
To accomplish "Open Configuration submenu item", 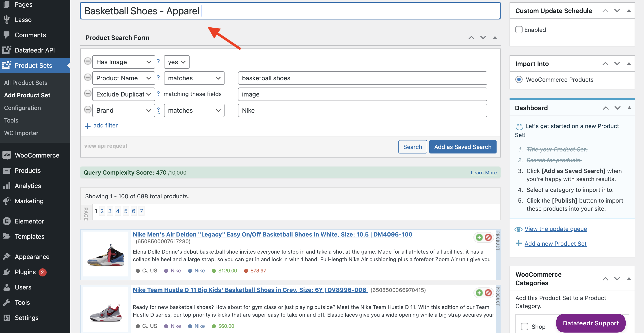I will (22, 108).
